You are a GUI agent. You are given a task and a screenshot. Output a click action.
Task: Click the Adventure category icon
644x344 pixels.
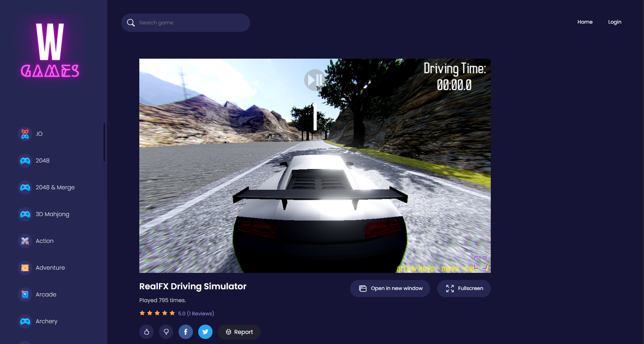tap(25, 268)
